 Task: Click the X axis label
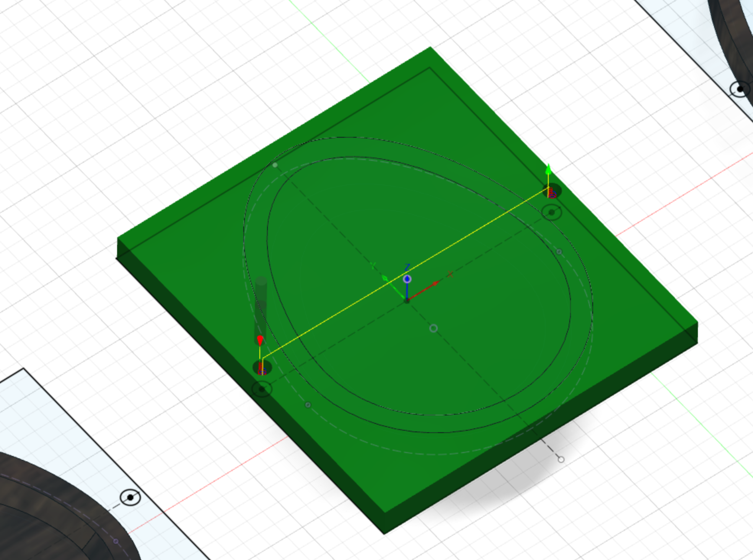(x=450, y=274)
